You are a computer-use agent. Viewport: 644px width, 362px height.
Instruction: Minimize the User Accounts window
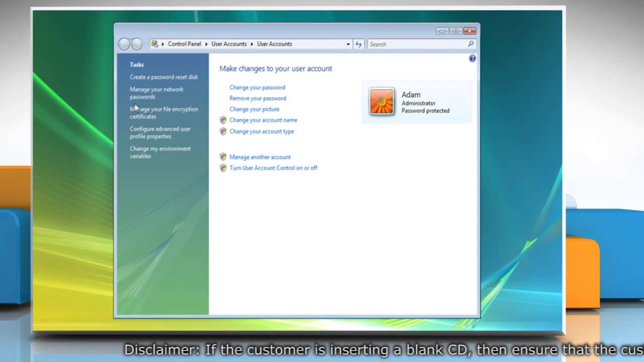tap(442, 31)
